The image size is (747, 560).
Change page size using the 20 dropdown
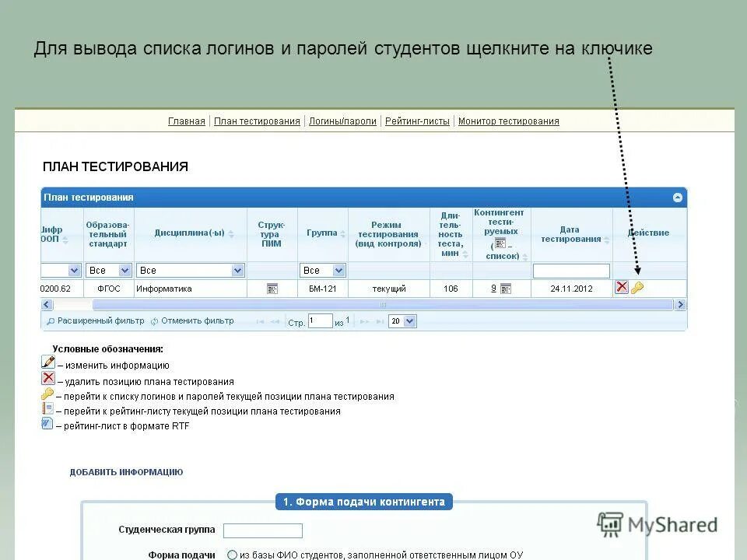pyautogui.click(x=402, y=320)
